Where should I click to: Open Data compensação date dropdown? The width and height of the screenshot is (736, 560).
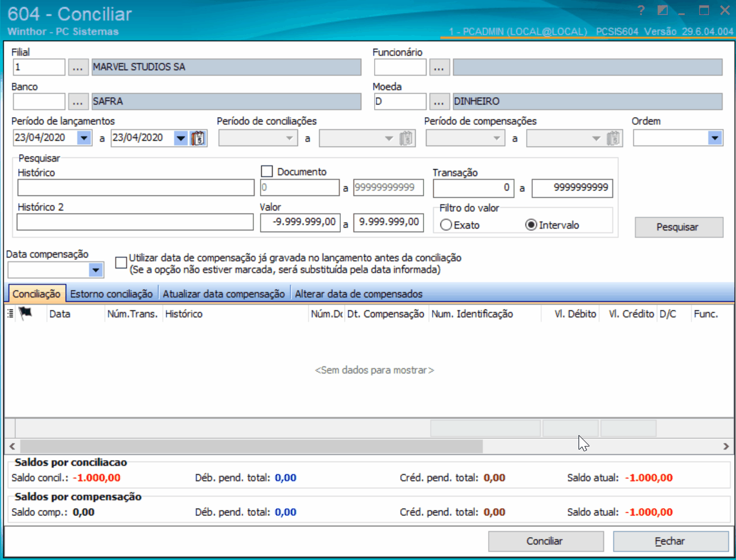coord(96,270)
